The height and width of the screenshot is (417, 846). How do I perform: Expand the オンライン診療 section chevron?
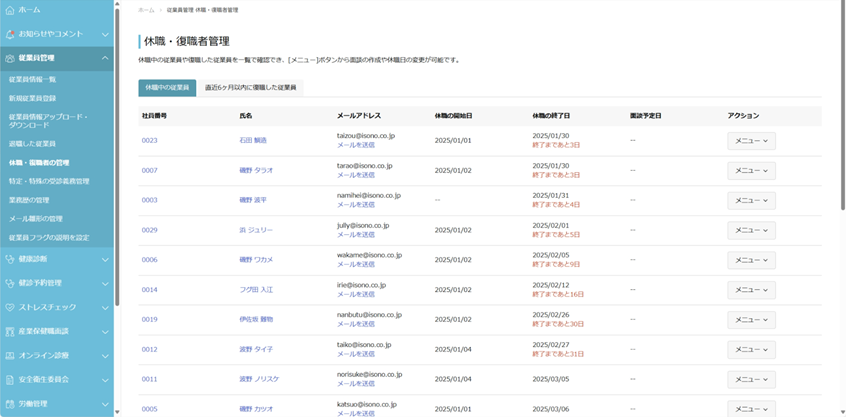click(105, 356)
